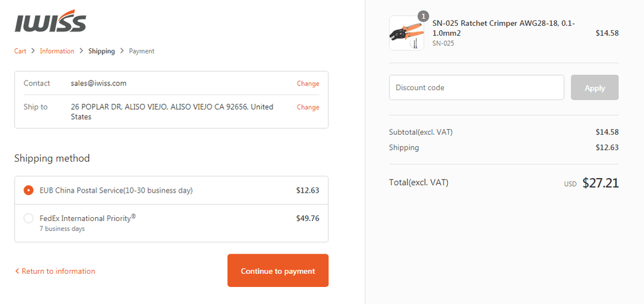This screenshot has height=304, width=644.
Task: Continue to payment
Action: click(x=278, y=270)
